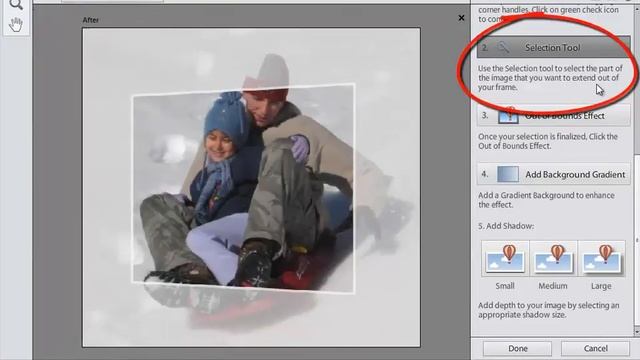This screenshot has height=360, width=640.
Task: Activate the Selection Tool step button
Action: coord(553,48)
